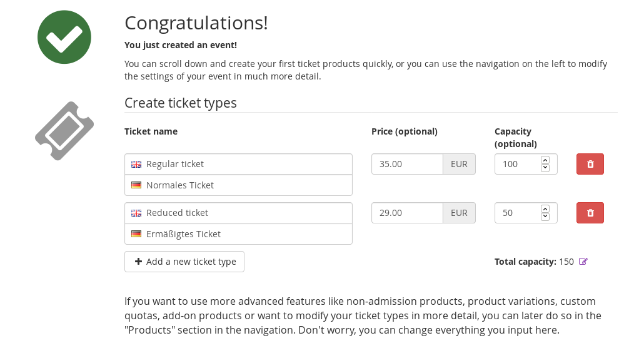
Task: Click the German flag beside Ermäßigtes Ticket
Action: 136,234
